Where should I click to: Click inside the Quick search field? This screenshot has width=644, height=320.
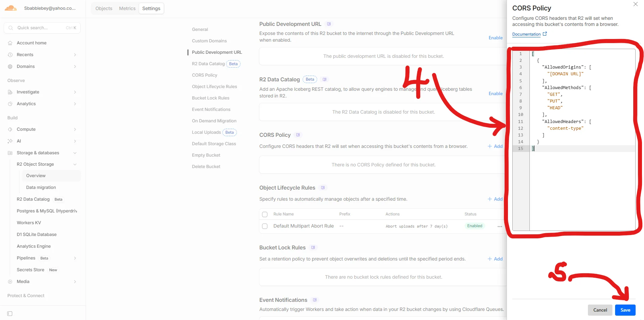42,28
